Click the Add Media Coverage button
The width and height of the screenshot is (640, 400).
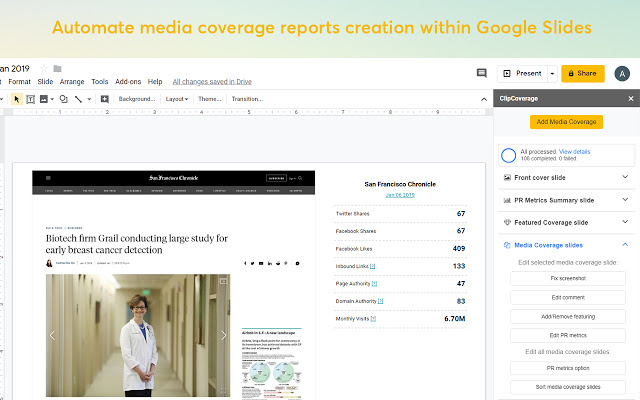point(566,122)
